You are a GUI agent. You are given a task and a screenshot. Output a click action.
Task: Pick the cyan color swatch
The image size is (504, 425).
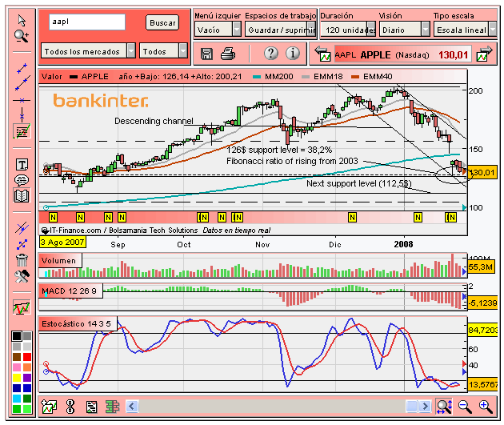click(x=17, y=399)
